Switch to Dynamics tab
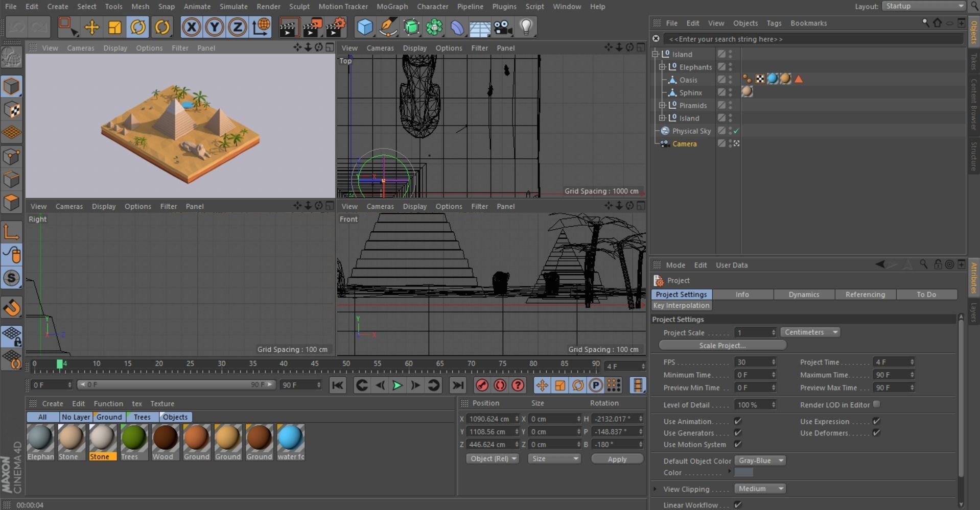The image size is (980, 510). coord(804,295)
